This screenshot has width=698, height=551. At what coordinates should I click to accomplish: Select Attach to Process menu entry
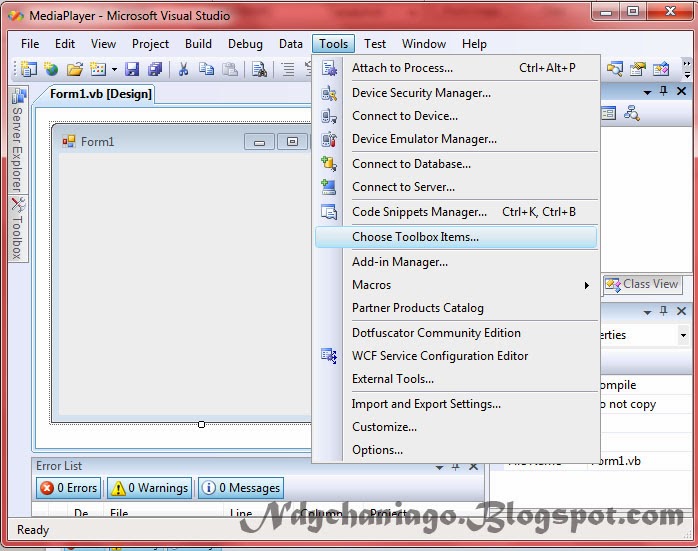456,68
